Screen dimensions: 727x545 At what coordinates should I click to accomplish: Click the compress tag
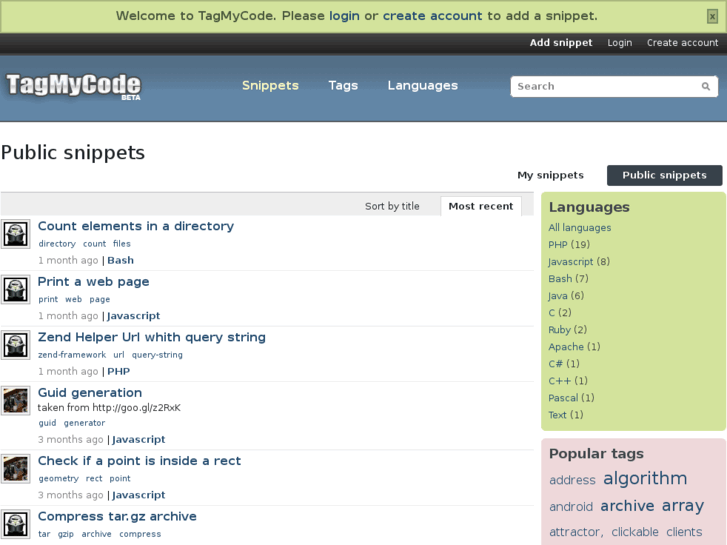[x=140, y=534]
